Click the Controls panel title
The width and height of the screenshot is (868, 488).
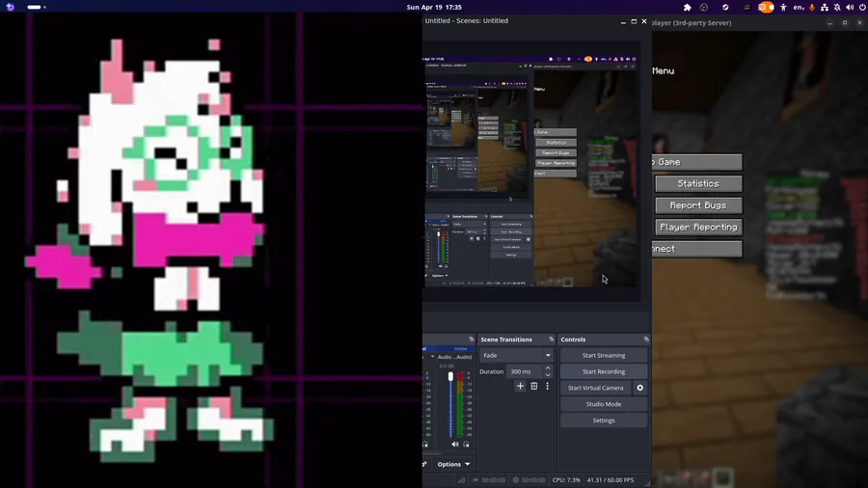coord(573,339)
